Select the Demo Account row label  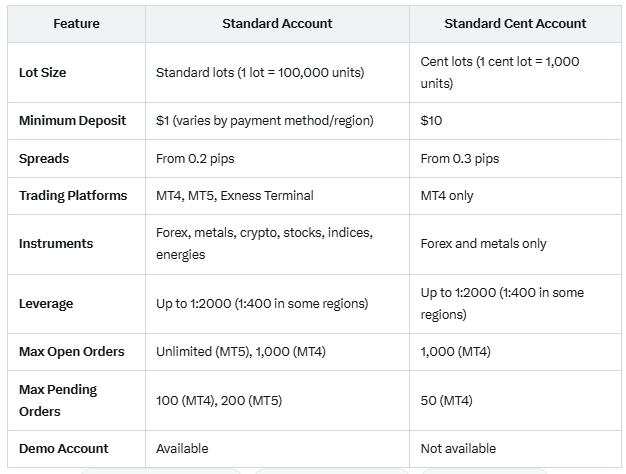(x=63, y=448)
